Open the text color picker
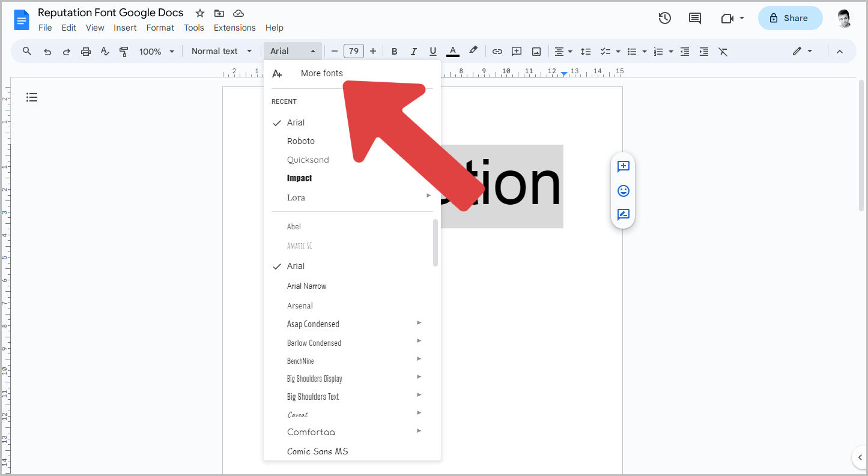 pos(452,51)
